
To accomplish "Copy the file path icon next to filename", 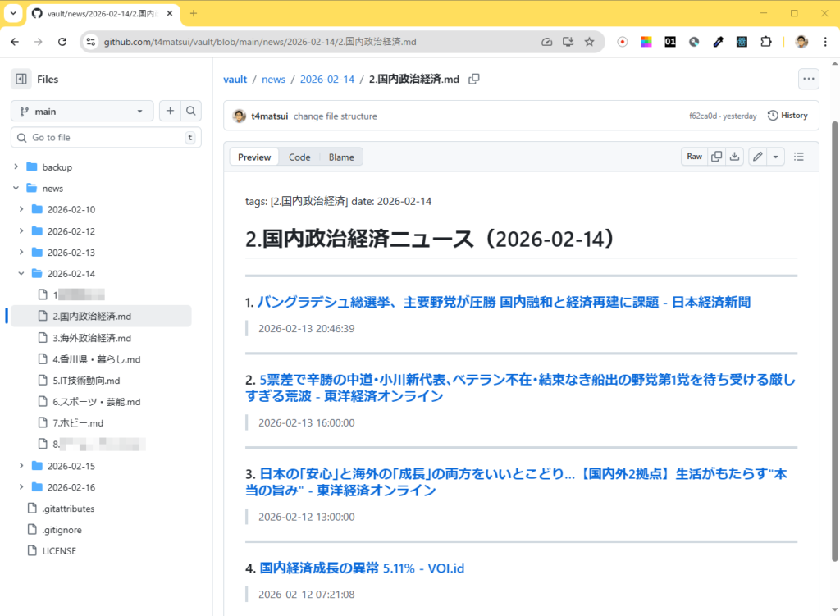I will pyautogui.click(x=473, y=80).
